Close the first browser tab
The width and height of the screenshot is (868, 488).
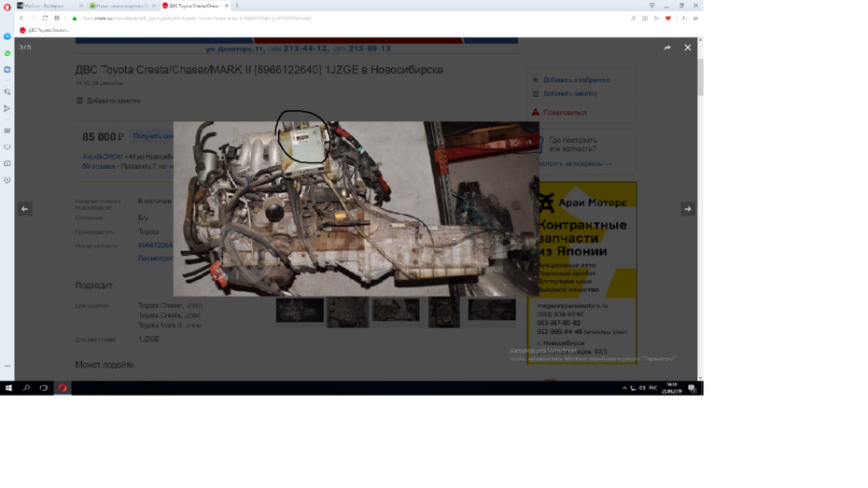point(81,6)
